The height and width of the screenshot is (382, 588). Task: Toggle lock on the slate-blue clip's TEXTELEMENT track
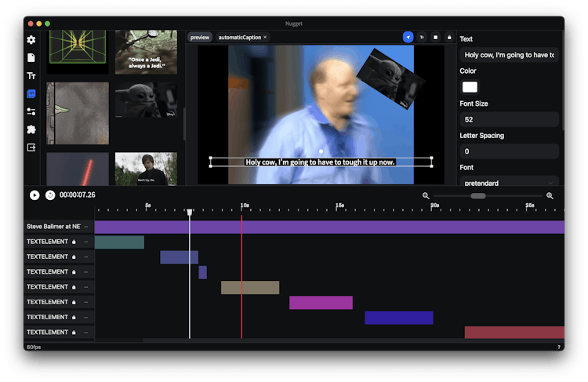[x=74, y=256]
